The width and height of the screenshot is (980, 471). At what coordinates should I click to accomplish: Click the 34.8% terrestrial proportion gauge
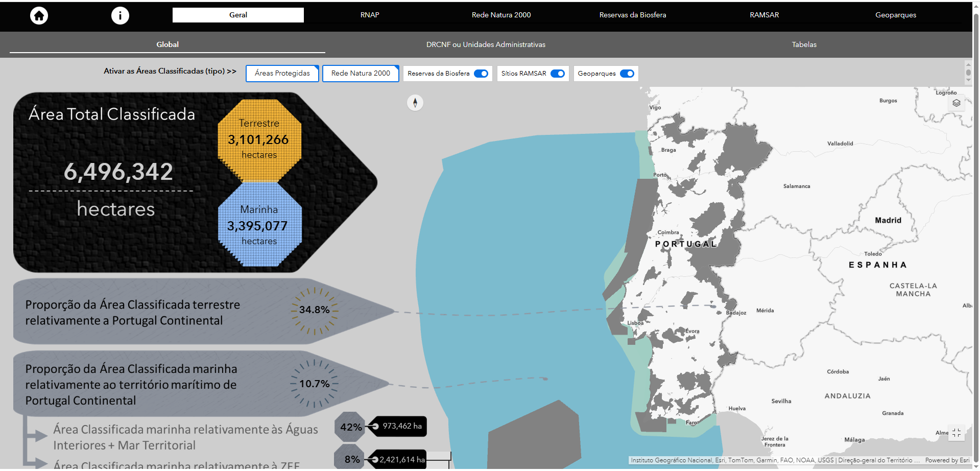(314, 310)
